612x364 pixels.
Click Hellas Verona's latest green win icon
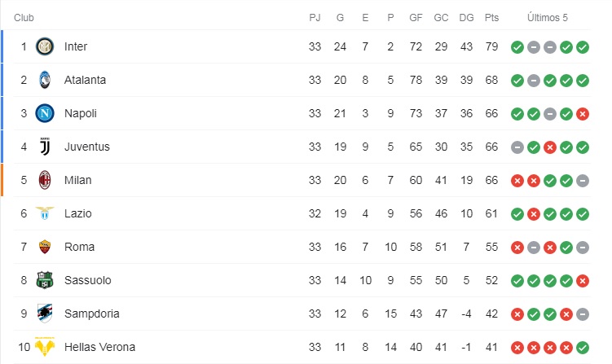click(x=583, y=348)
